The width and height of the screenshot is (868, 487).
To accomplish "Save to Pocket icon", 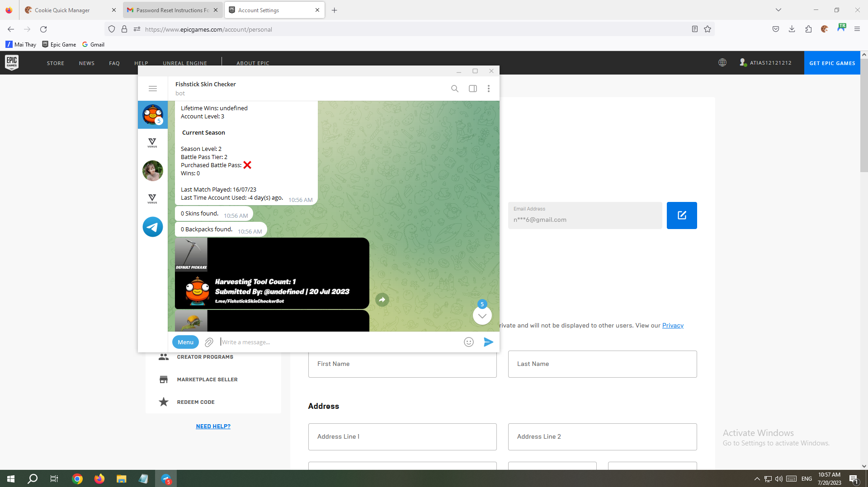I will tap(776, 29).
